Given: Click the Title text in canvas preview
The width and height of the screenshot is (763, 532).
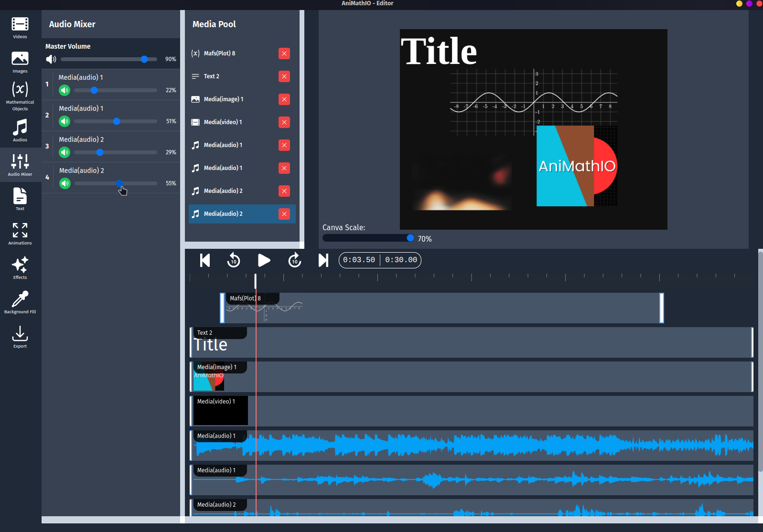Looking at the screenshot, I should click(x=439, y=51).
